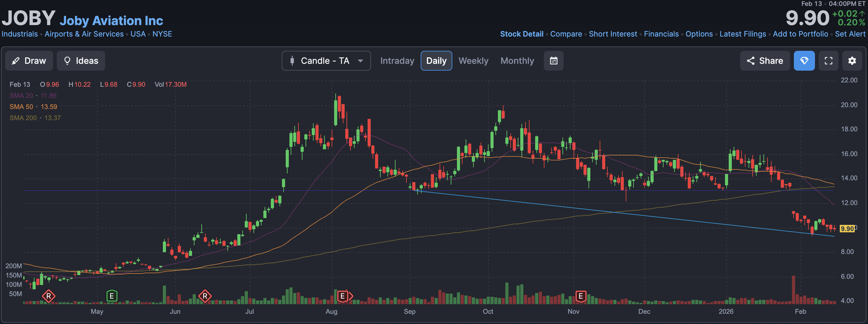The height and width of the screenshot is (324, 868).
Task: Click the tall red volume bar before Feb
Action: (794, 290)
